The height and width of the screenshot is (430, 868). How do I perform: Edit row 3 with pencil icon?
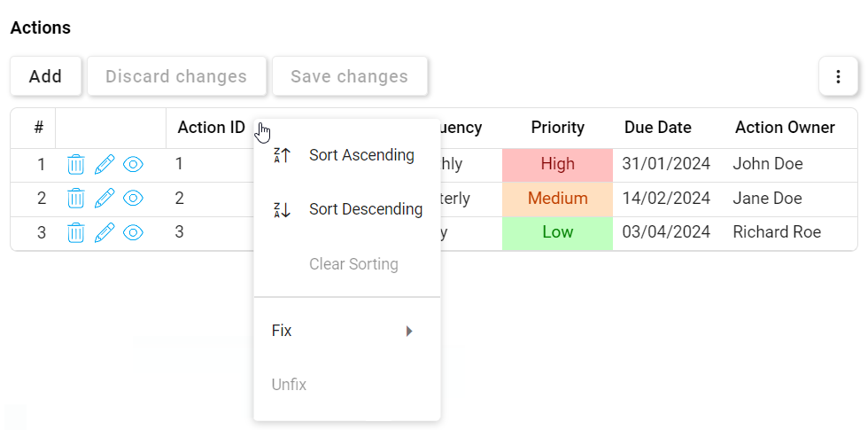pyautogui.click(x=105, y=233)
